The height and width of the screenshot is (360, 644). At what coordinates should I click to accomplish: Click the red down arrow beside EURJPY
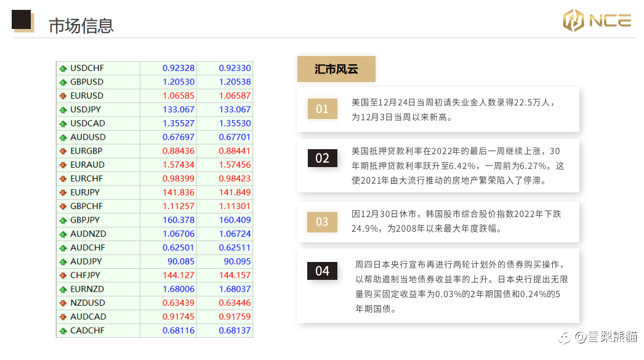[x=63, y=192]
